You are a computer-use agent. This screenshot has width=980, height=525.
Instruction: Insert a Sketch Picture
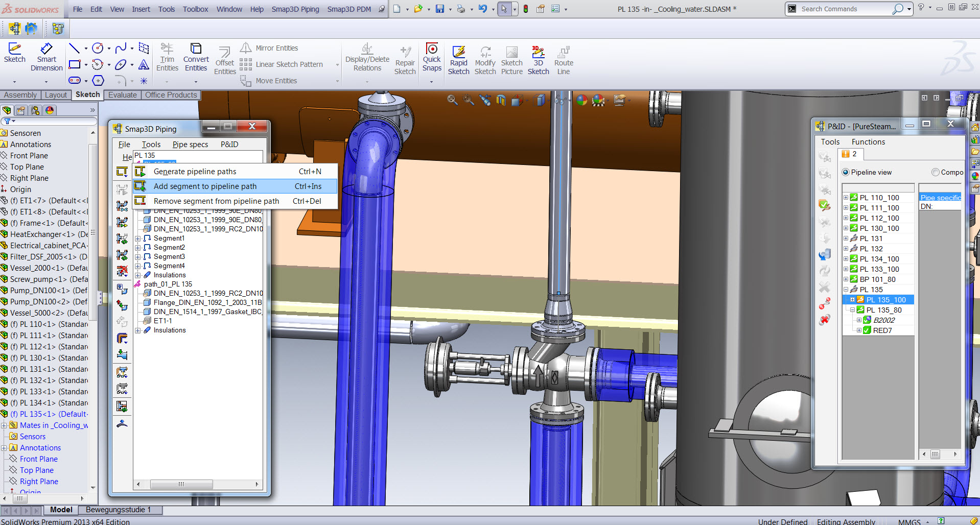511,58
